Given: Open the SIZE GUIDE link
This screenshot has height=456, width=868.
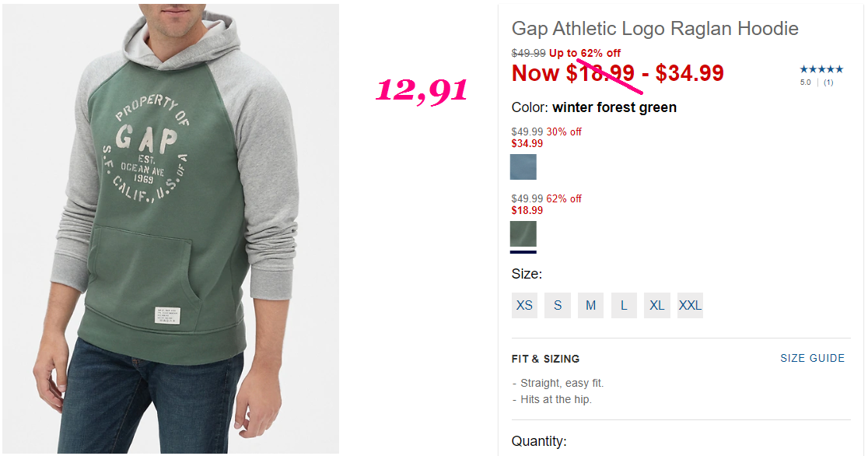Looking at the screenshot, I should point(813,358).
